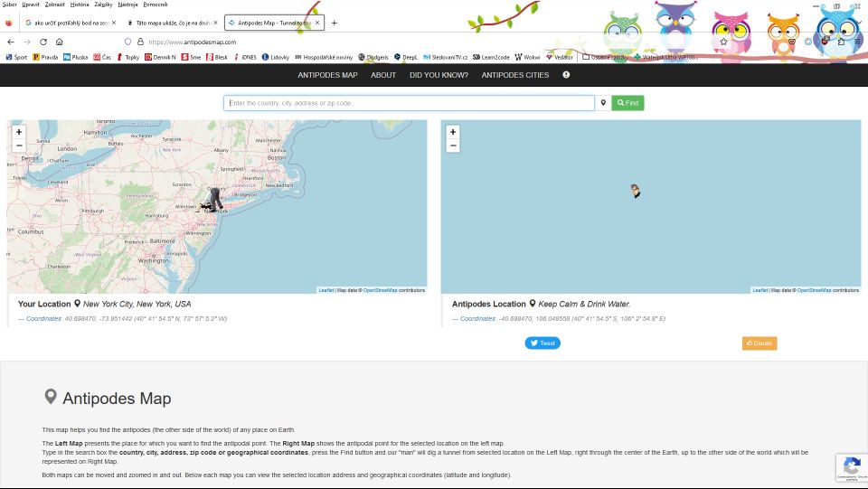Image resolution: width=868 pixels, height=489 pixels.
Task: Zoom in on the right antipodes map
Action: (x=453, y=132)
